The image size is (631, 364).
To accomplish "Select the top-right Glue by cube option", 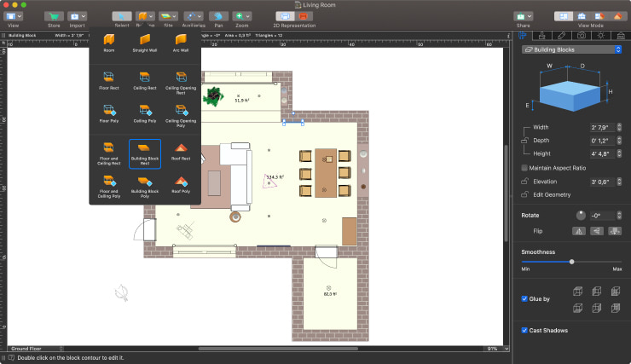I will (616, 292).
